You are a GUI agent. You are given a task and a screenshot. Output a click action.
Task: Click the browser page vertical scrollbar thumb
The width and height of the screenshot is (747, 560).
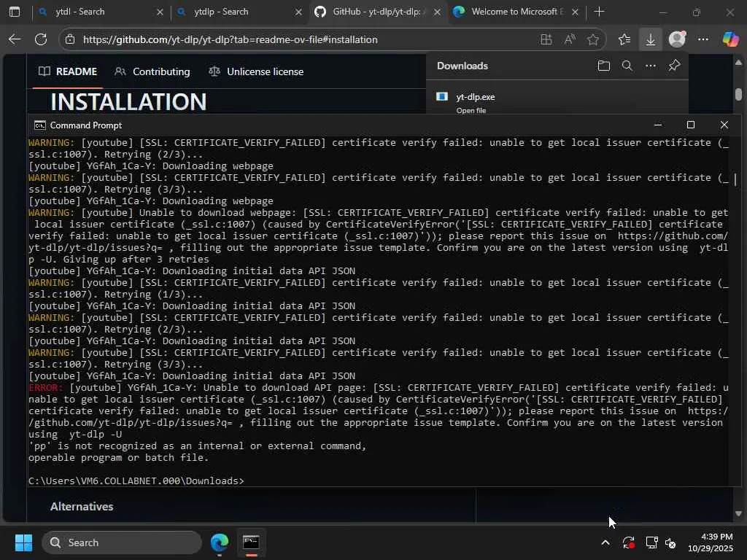click(738, 94)
